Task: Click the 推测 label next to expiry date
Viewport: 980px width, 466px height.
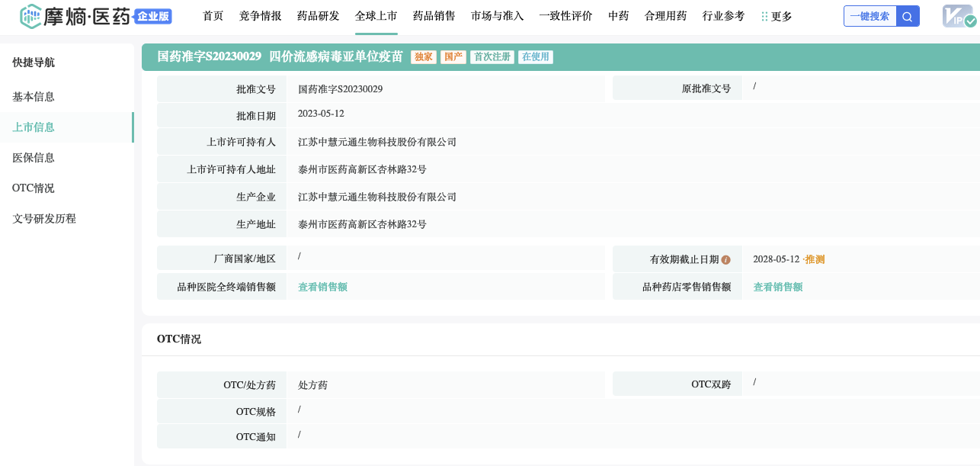Action: pyautogui.click(x=815, y=259)
